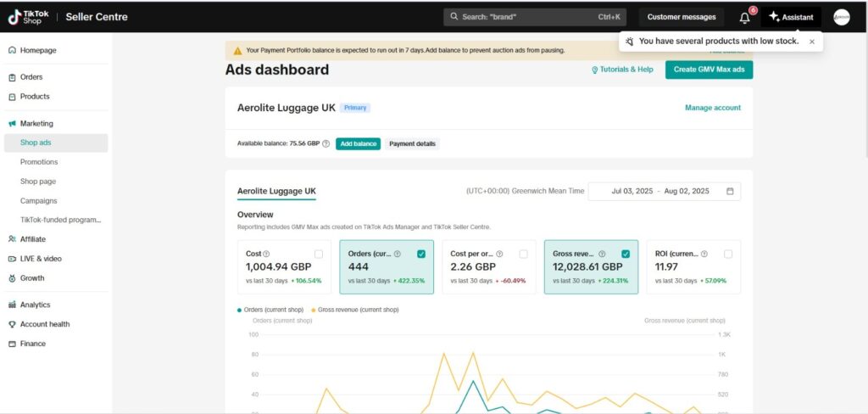Expand the Marketing sidebar section
This screenshot has height=414, width=868.
[x=36, y=123]
